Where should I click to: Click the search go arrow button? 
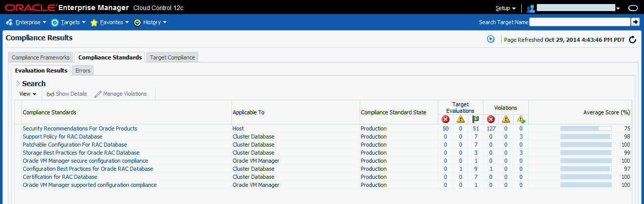pyautogui.click(x=635, y=22)
